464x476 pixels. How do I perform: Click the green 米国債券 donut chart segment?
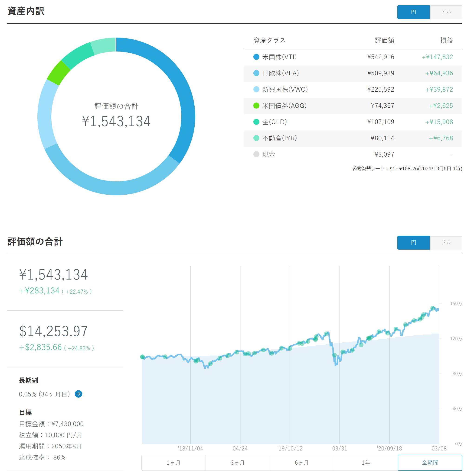tap(59, 73)
